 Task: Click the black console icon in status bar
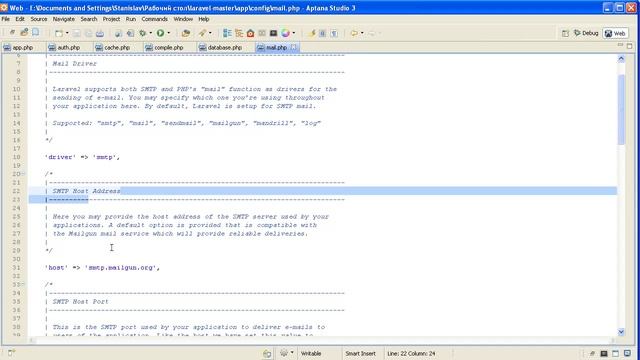click(604, 353)
